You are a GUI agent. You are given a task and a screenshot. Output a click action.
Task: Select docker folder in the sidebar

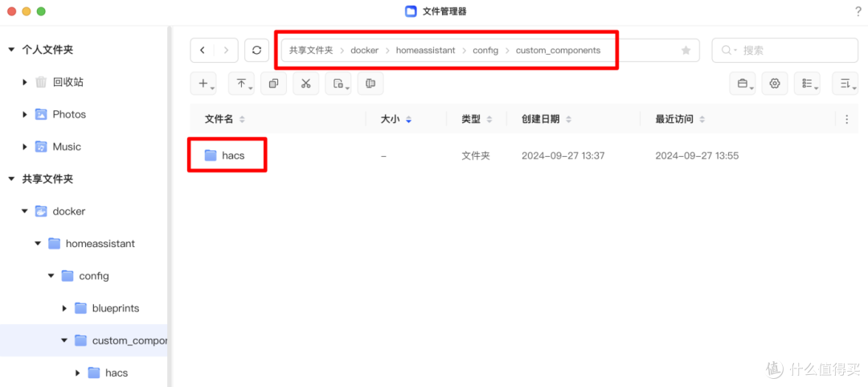(59, 212)
